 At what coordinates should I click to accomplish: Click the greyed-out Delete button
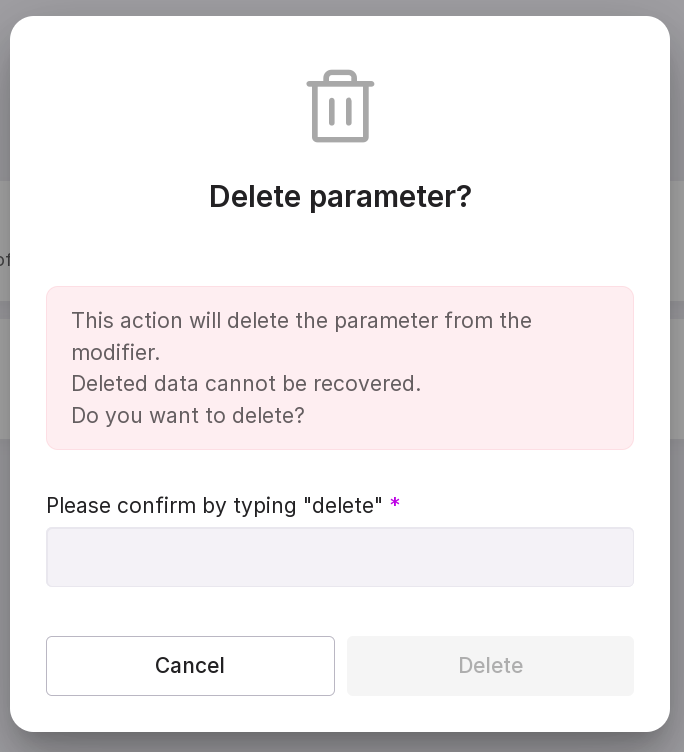490,666
